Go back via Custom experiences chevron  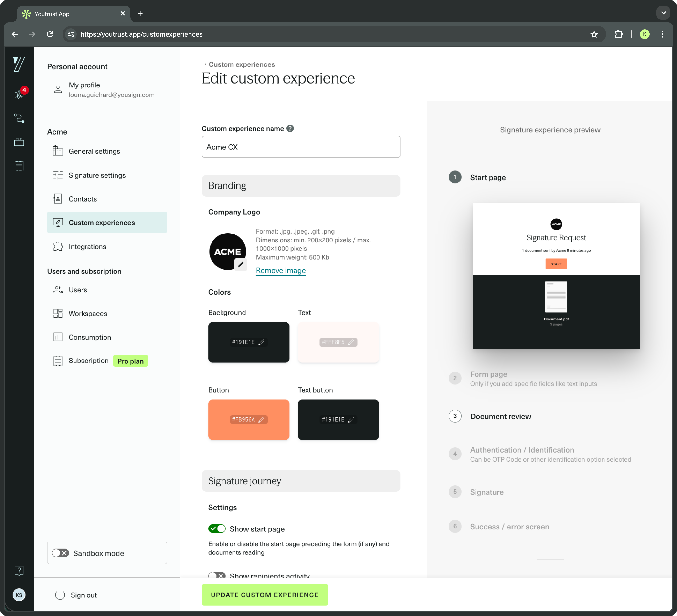click(x=205, y=64)
